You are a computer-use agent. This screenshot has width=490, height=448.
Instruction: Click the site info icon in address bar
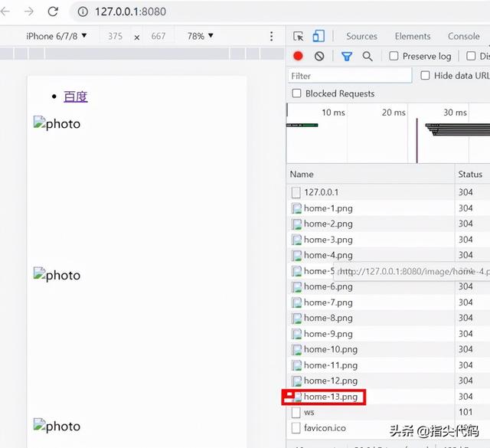pyautogui.click(x=83, y=12)
